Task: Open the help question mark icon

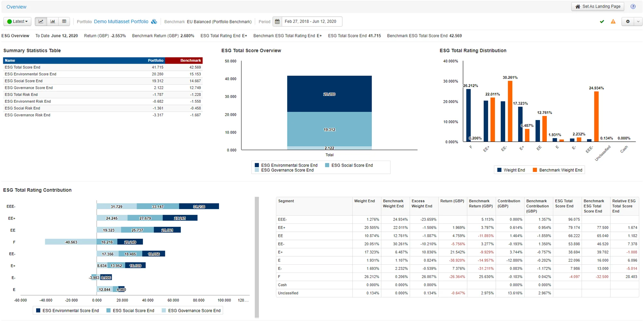Action: coord(633,6)
